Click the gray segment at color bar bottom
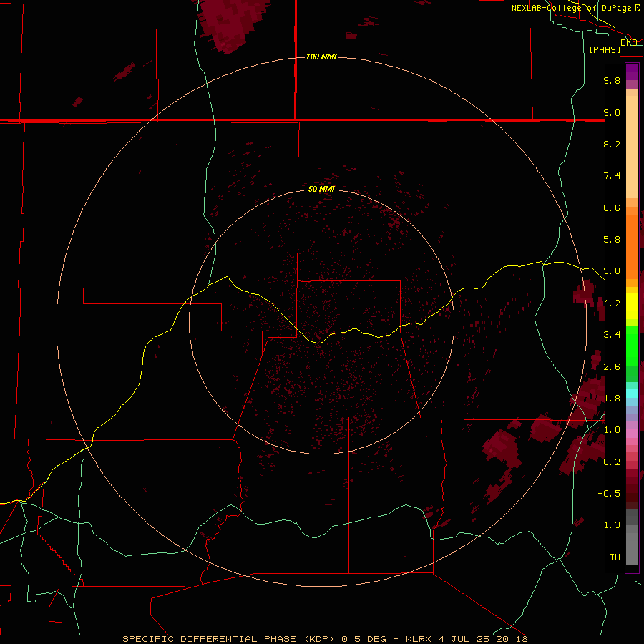Image resolution: width=644 pixels, height=644 pixels. pos(632,548)
